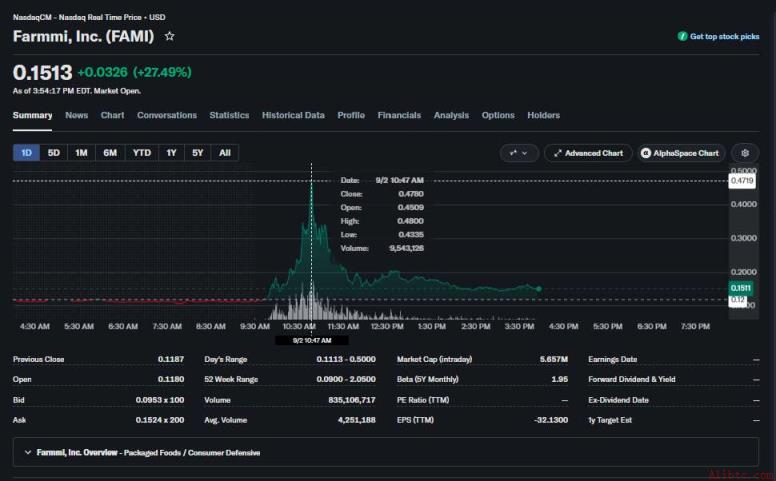Open the chart type dropdown
776x481 pixels.
coord(519,153)
